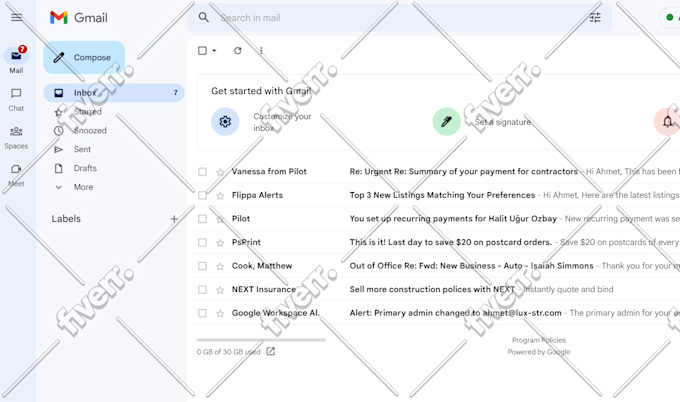Click the Compose button

(84, 57)
